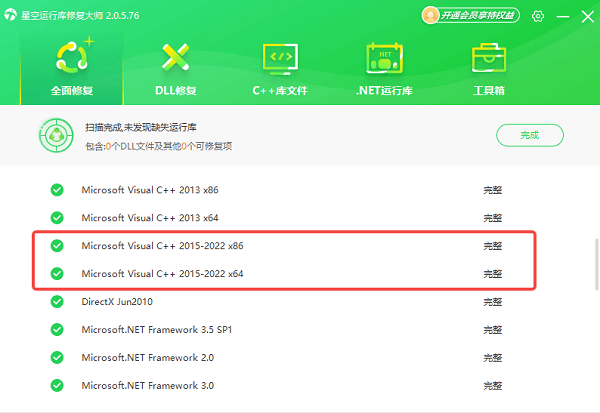Click green check beside Visual C++ 2015-2022 x86
The height and width of the screenshot is (413, 600).
(x=57, y=246)
